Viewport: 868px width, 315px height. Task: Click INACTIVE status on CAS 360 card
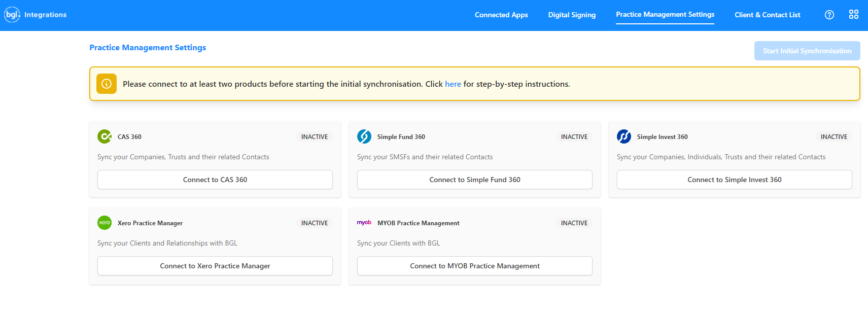coord(315,137)
